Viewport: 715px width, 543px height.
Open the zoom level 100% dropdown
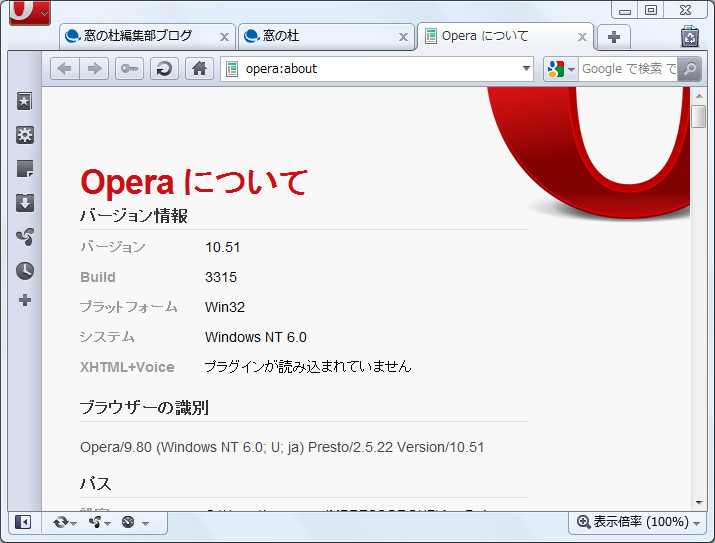click(x=638, y=522)
